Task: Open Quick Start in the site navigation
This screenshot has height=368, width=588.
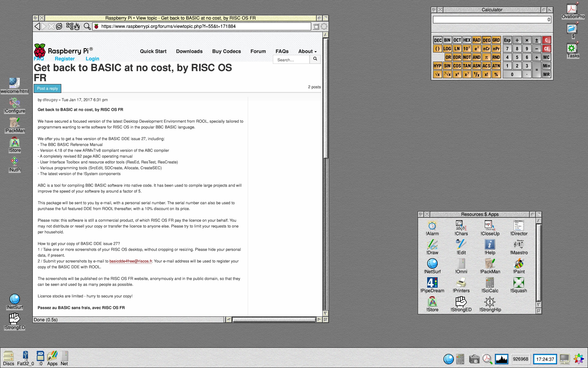Action: tap(153, 51)
